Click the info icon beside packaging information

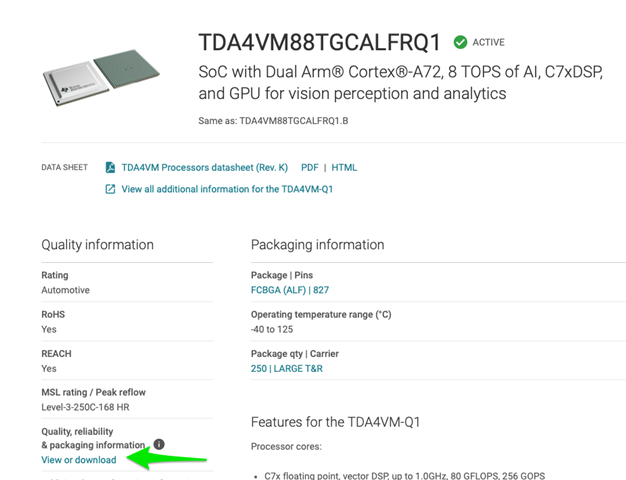(159, 444)
